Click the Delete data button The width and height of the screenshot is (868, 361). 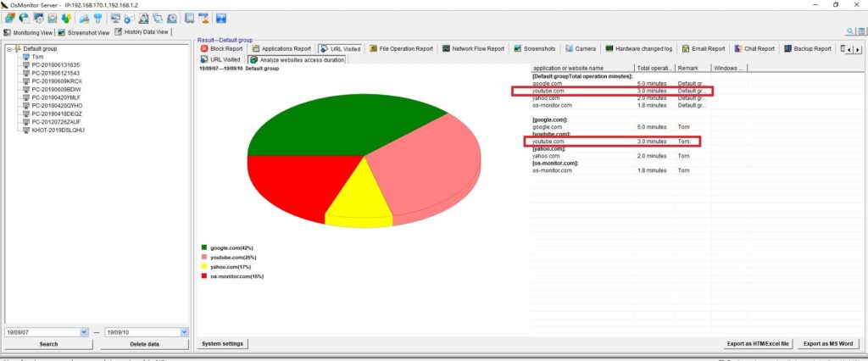pos(144,344)
